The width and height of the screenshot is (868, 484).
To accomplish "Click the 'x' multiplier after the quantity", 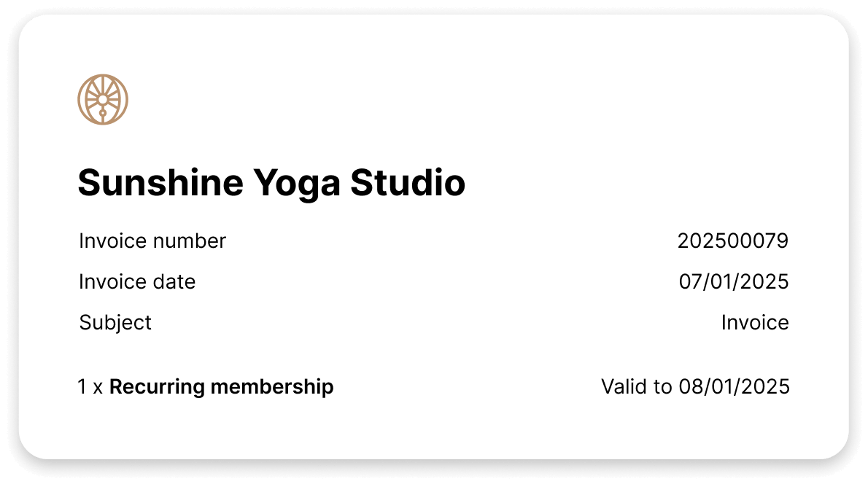I will pos(98,387).
